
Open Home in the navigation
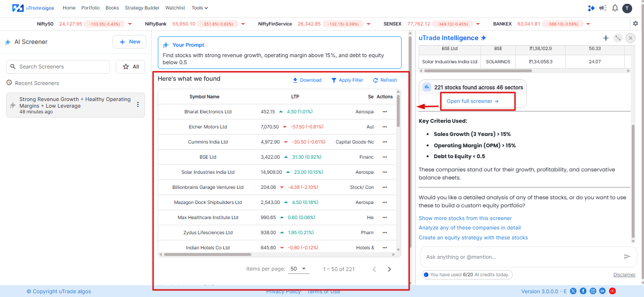tap(69, 8)
